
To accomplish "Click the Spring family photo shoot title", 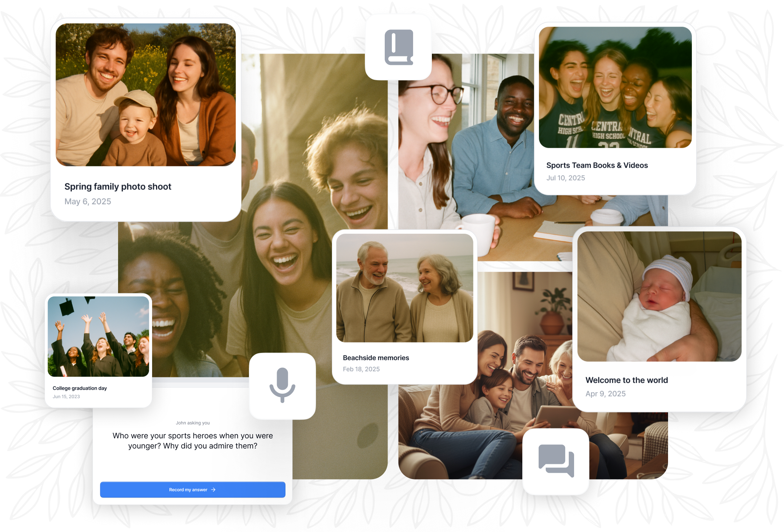I will [118, 187].
